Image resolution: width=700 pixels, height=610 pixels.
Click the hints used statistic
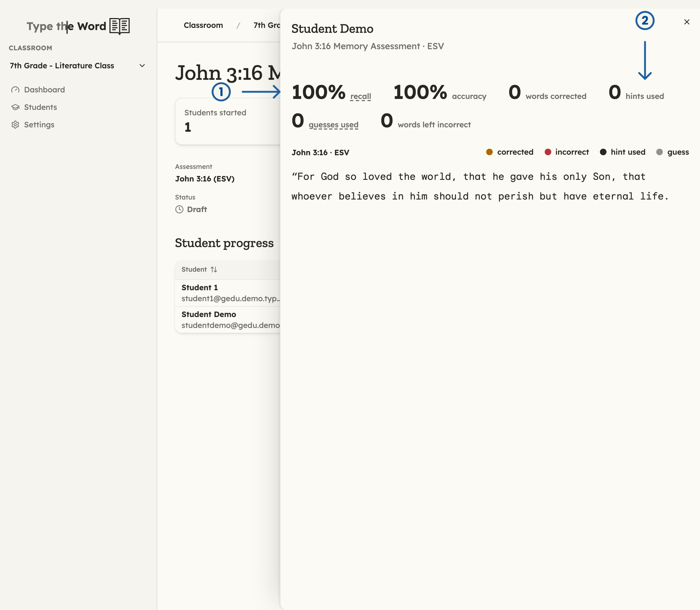click(x=636, y=93)
